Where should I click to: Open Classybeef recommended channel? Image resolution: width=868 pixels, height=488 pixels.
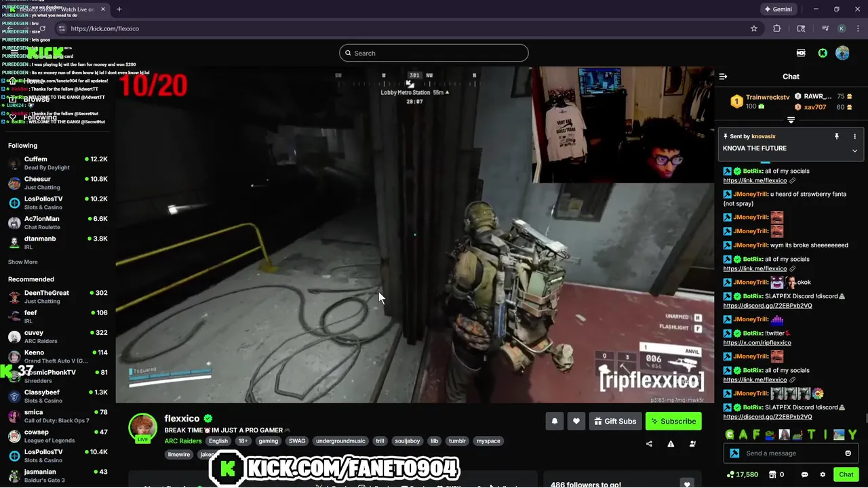58,396
